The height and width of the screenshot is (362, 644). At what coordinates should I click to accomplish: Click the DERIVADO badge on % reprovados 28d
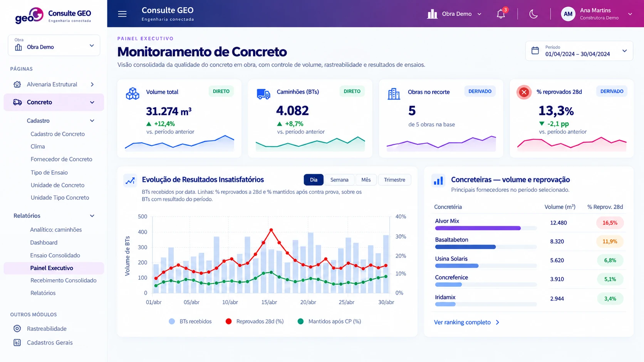click(x=612, y=92)
